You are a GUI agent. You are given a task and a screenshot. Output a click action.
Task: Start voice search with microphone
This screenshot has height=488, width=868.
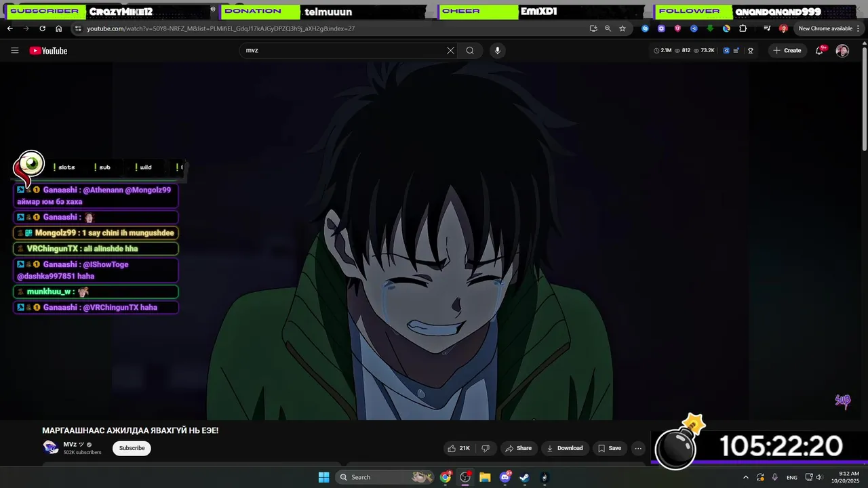pyautogui.click(x=497, y=50)
